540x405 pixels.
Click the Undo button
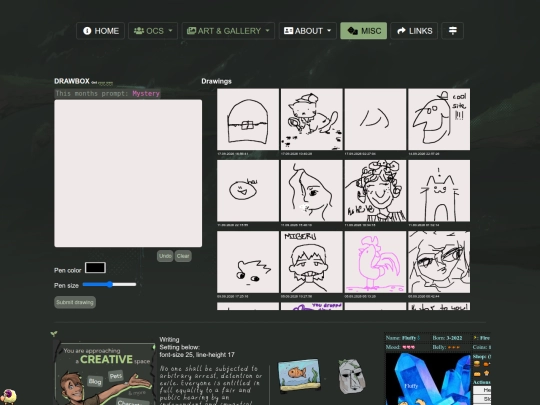[165, 256]
